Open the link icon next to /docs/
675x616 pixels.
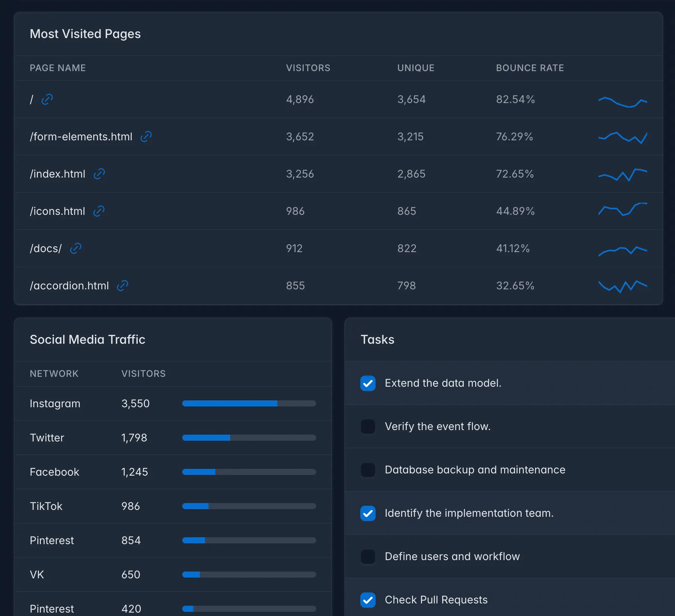click(76, 248)
